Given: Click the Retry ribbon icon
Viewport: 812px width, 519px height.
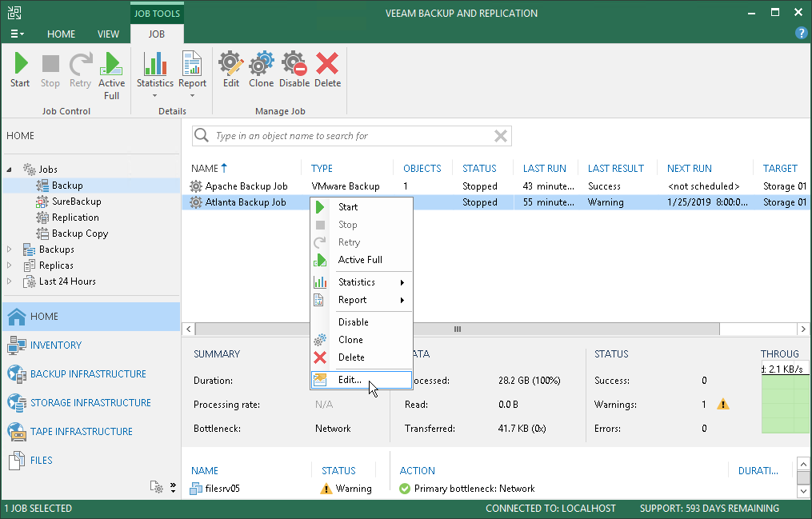Looking at the screenshot, I should 80,70.
